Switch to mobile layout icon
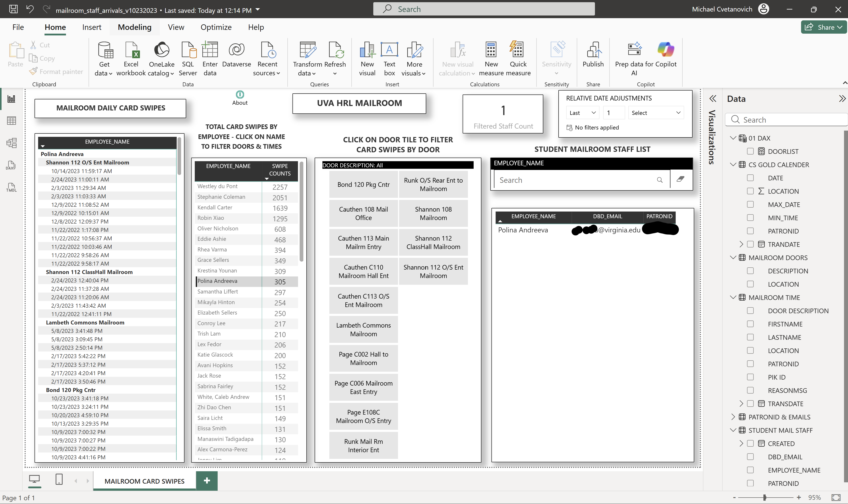 pos(59,479)
